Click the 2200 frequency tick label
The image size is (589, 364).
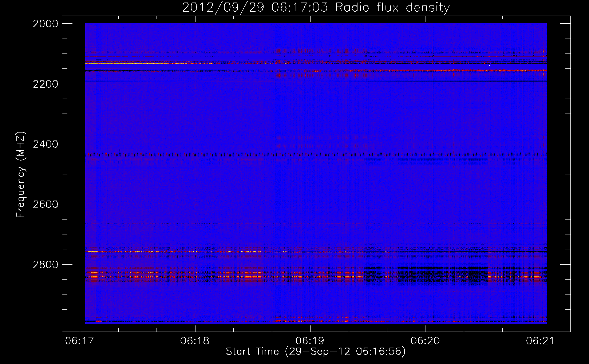point(46,84)
